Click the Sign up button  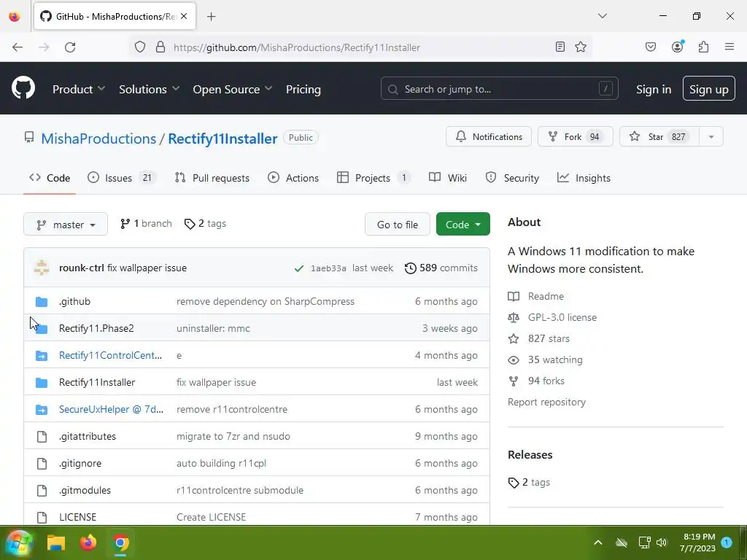pyautogui.click(x=708, y=88)
